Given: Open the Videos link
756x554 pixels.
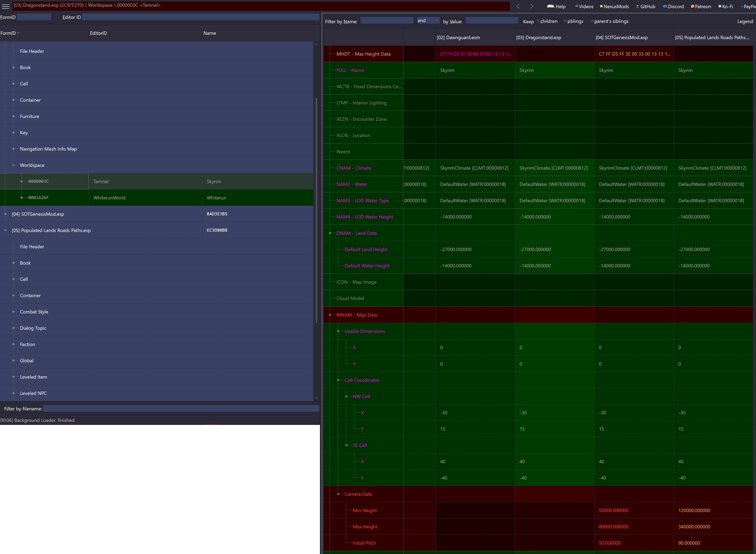Looking at the screenshot, I should click(584, 6).
